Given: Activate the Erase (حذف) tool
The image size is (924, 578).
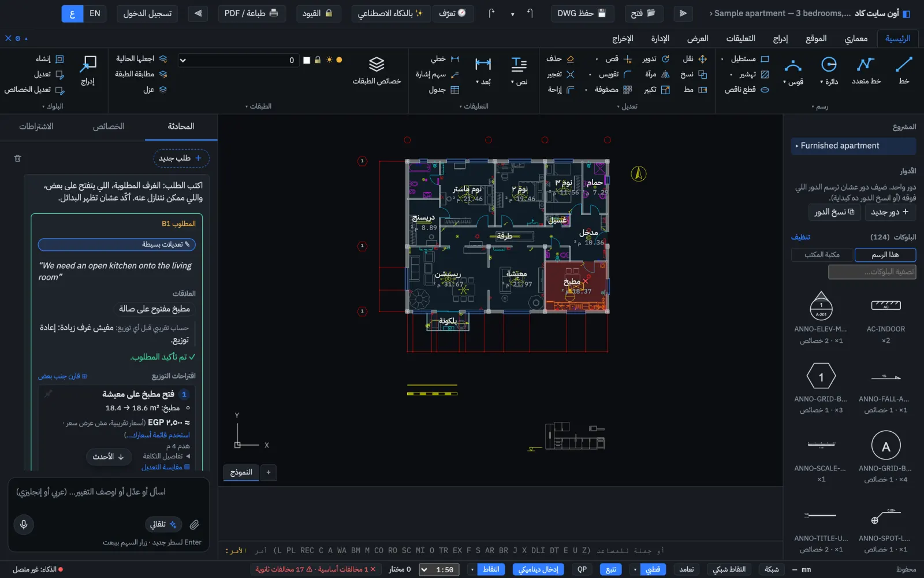Looking at the screenshot, I should tap(560, 59).
